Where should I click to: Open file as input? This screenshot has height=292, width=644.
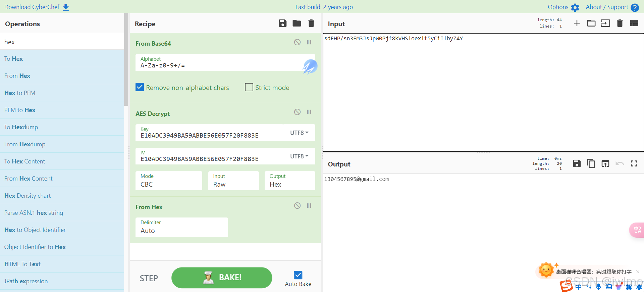[605, 23]
